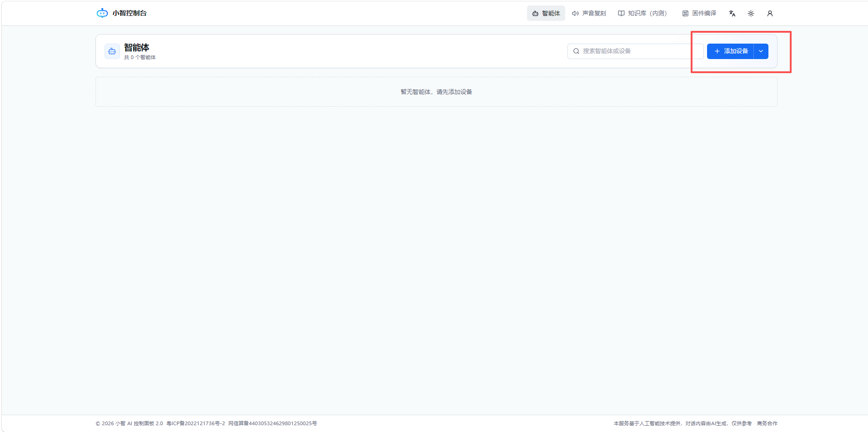
Task: Click the 共 0 个智能体 count text
Action: coord(140,57)
